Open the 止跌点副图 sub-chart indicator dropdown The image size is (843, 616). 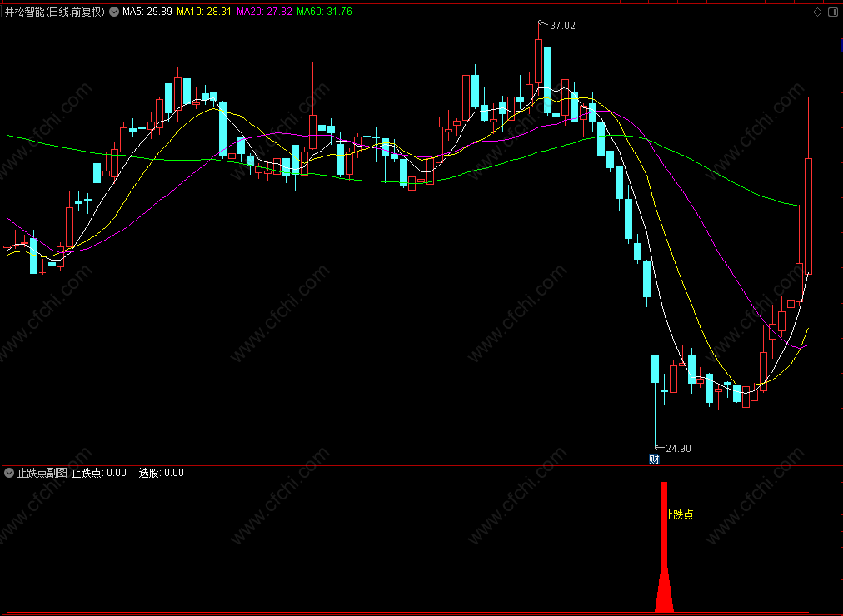(x=9, y=473)
